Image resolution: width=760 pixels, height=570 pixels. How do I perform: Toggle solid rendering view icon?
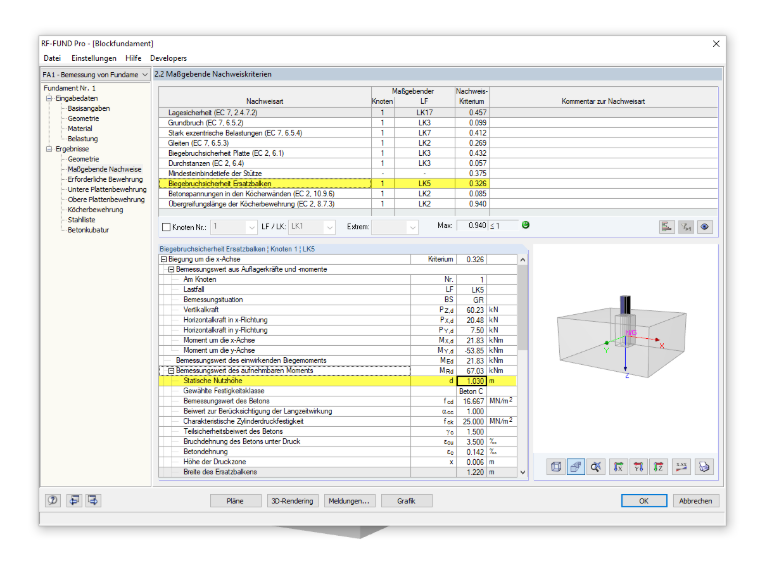575,467
